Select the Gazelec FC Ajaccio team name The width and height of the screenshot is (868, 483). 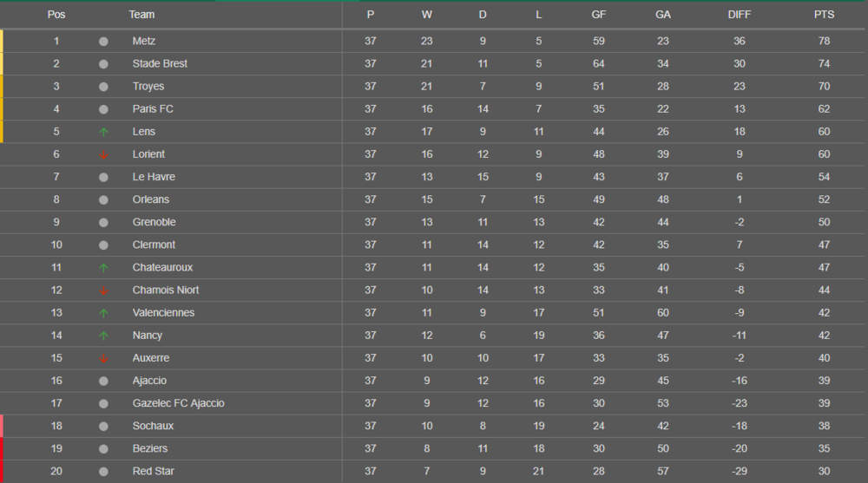click(178, 403)
